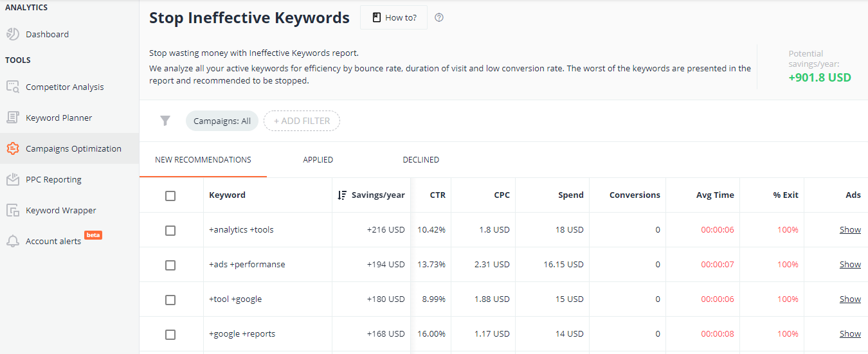868x354 pixels.
Task: Select Campaigns Optimization in the sidebar
Action: coord(69,148)
